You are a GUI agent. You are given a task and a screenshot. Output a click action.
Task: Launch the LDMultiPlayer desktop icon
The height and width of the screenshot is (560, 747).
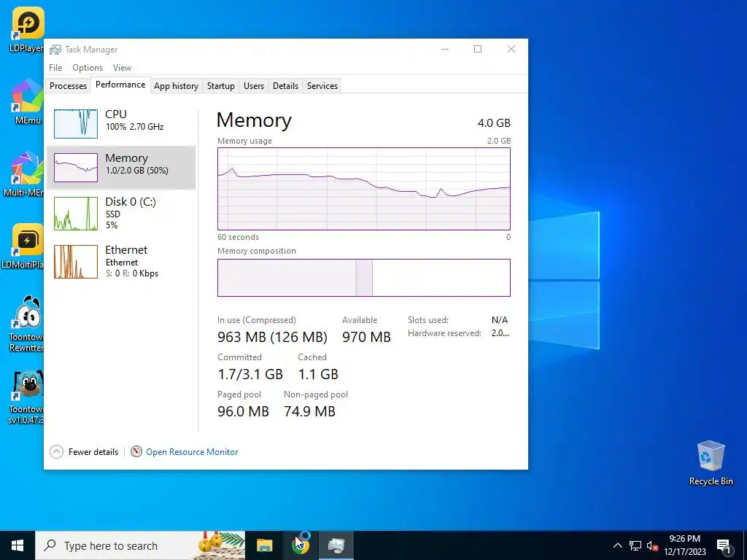pyautogui.click(x=24, y=246)
